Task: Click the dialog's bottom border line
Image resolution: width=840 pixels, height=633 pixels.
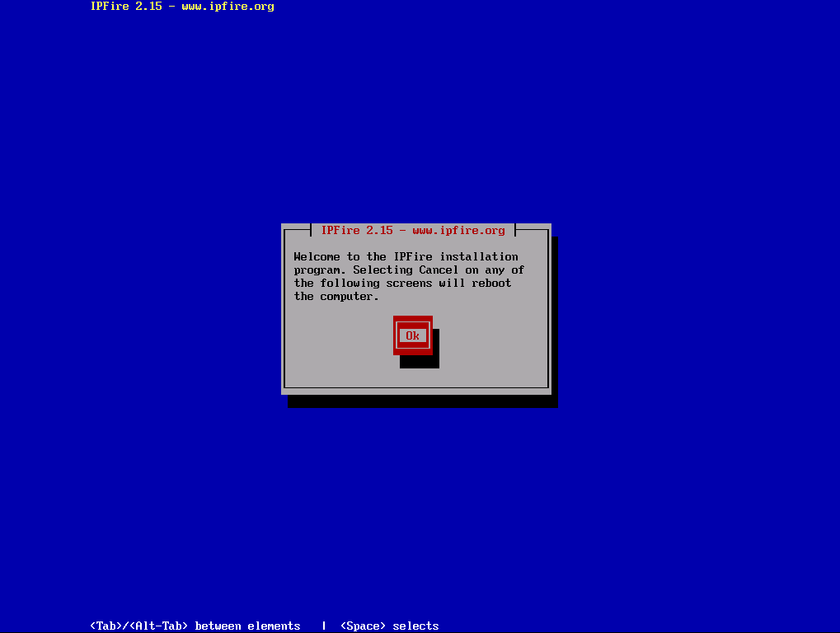Action: coord(416,387)
